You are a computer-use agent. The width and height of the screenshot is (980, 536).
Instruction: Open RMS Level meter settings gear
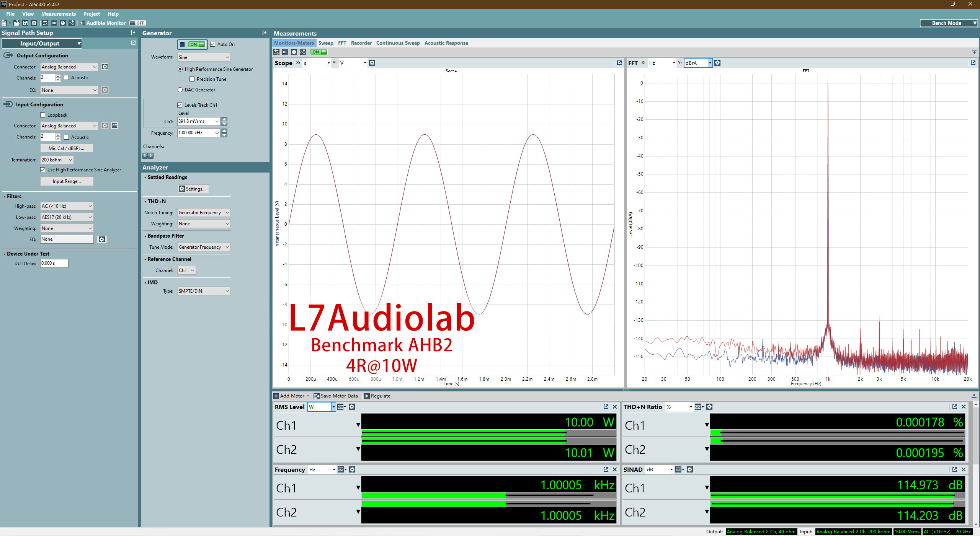[x=352, y=407]
